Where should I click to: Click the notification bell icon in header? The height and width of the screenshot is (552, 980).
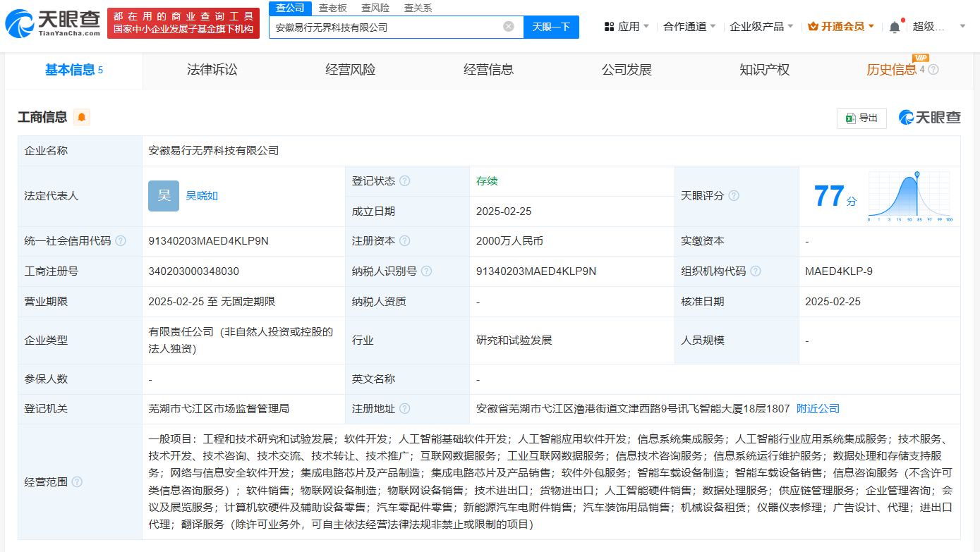(x=895, y=27)
